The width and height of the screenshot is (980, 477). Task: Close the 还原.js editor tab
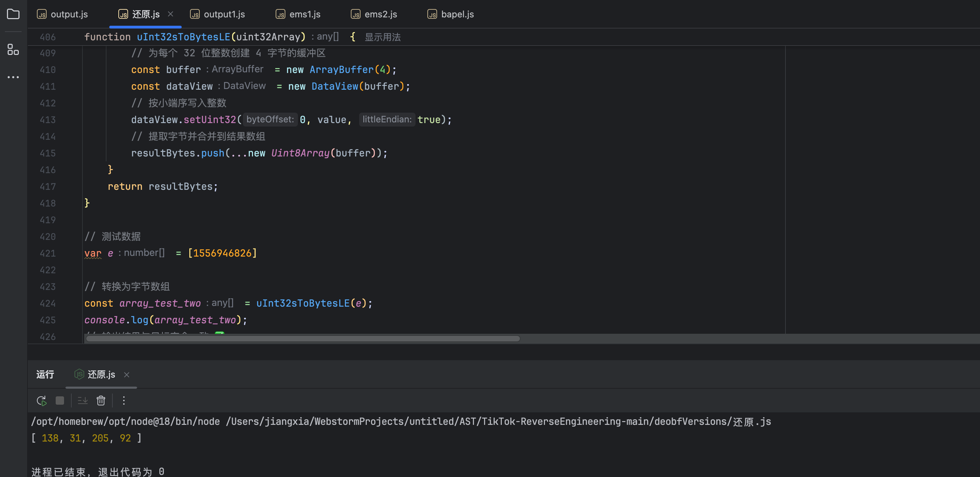[171, 14]
